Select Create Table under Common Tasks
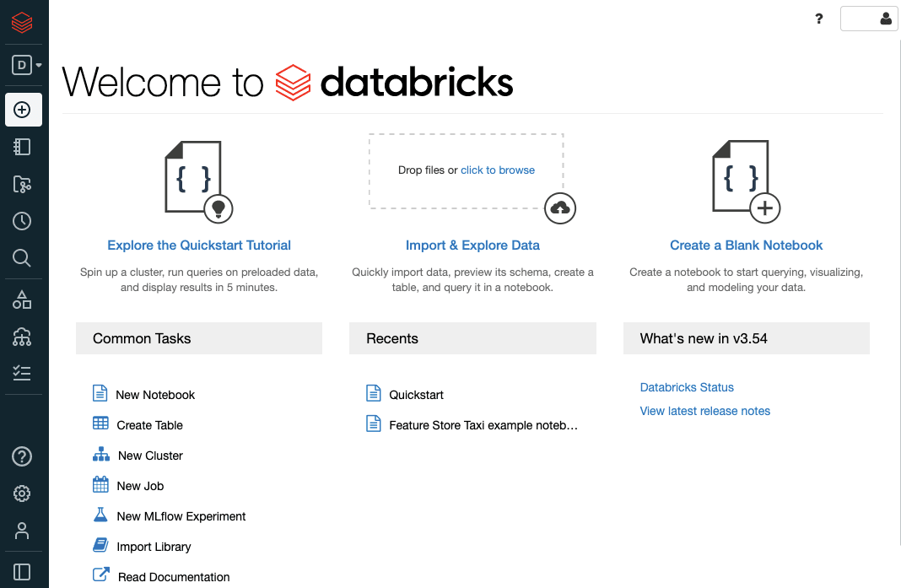Image resolution: width=901 pixels, height=588 pixels. tap(149, 425)
